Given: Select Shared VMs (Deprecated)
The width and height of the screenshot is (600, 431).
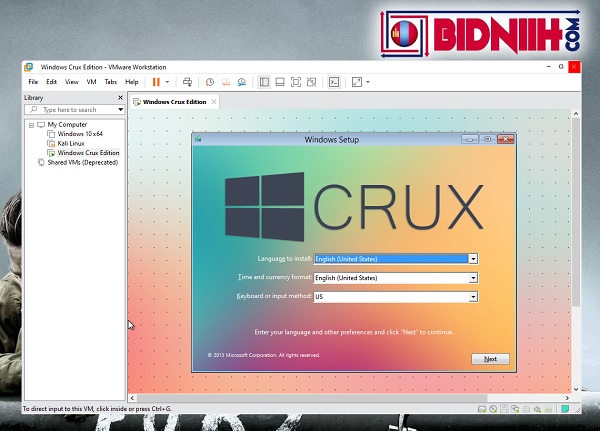Looking at the screenshot, I should pos(83,162).
